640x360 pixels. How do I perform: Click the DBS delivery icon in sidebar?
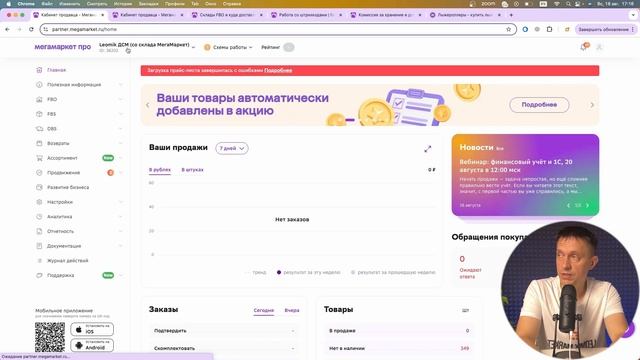point(39,129)
